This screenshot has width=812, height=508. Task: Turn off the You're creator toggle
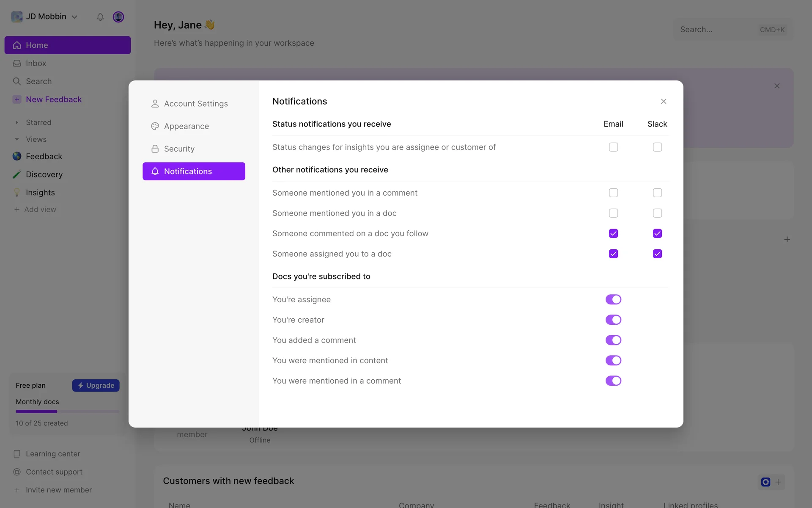[613, 320]
